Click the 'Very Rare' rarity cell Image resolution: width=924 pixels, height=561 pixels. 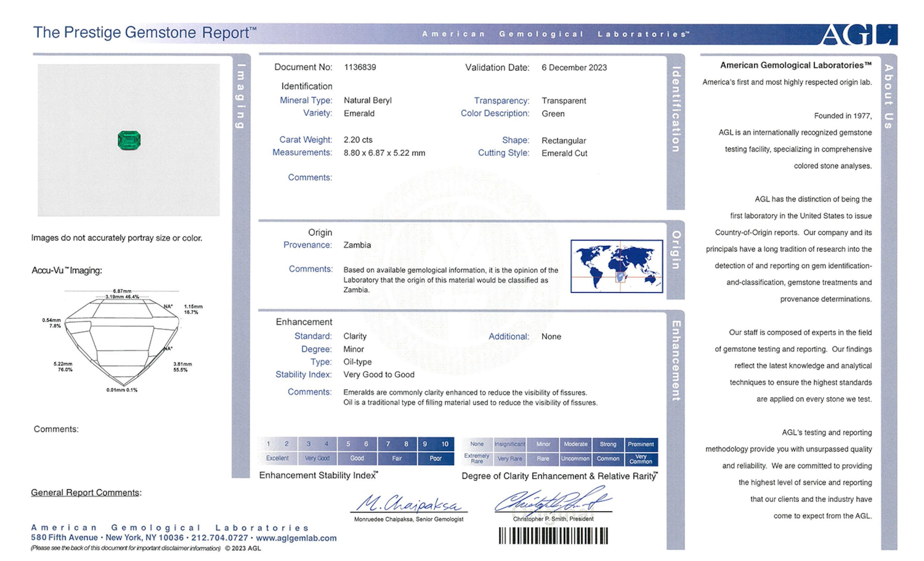510,459
